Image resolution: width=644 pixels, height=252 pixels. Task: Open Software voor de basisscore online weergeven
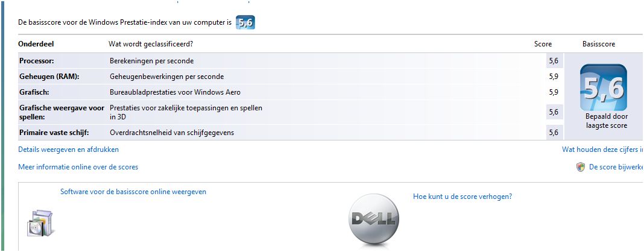pyautogui.click(x=133, y=192)
